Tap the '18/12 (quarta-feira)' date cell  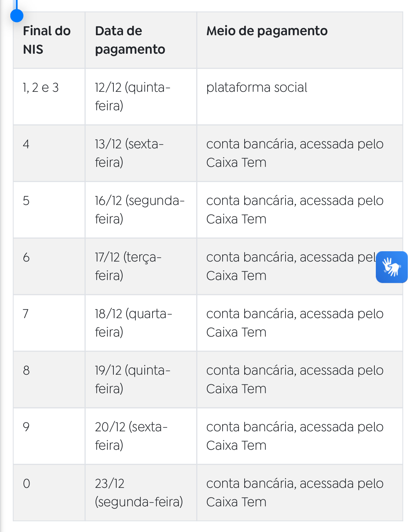click(141, 323)
